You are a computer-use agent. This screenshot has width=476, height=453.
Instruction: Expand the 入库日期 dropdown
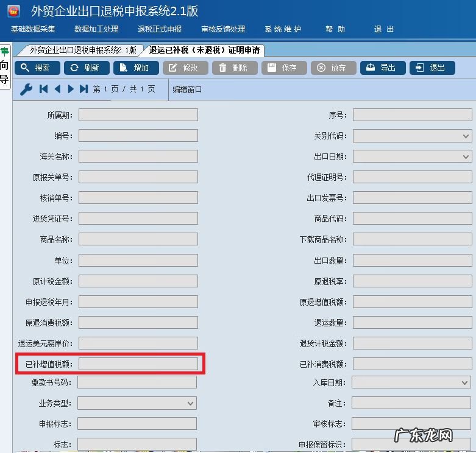point(464,382)
